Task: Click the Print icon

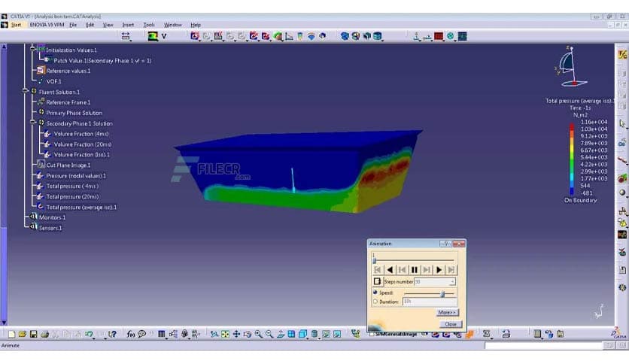Action: [44, 334]
